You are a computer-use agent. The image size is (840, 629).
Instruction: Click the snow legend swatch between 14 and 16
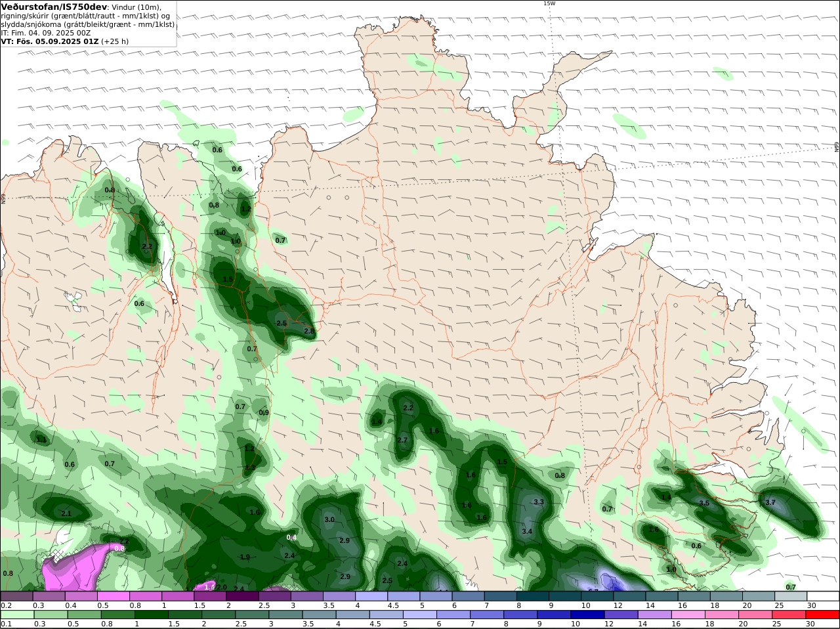[663, 596]
